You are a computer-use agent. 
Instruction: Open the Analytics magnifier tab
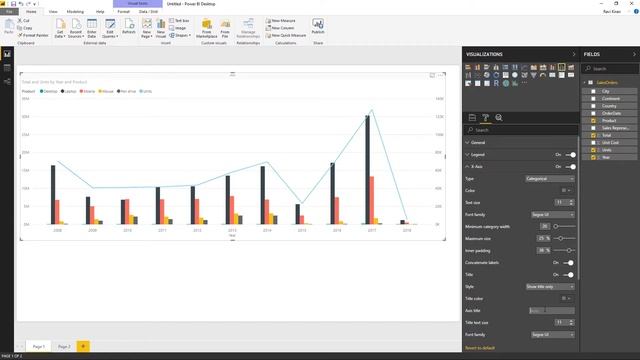point(499,118)
